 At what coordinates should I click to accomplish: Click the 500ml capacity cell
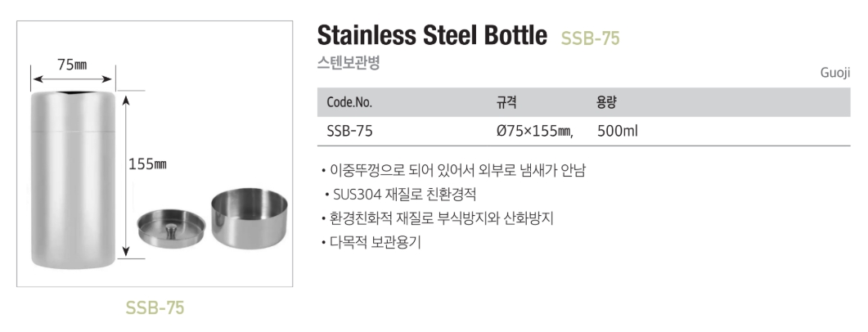[x=618, y=130]
